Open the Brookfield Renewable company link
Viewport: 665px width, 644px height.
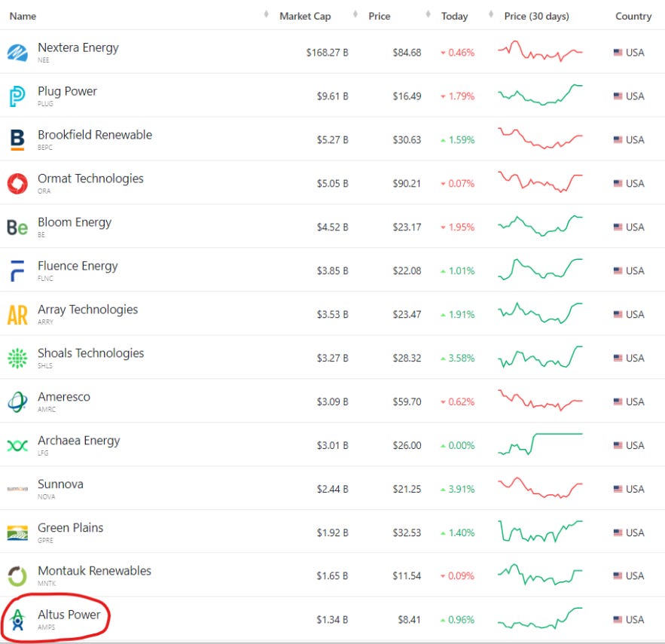click(95, 135)
